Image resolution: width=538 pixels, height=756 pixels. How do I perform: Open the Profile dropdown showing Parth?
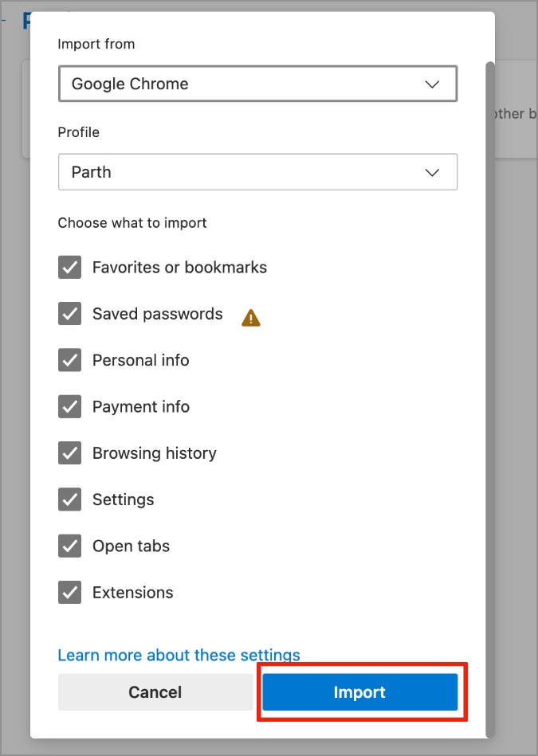257,172
